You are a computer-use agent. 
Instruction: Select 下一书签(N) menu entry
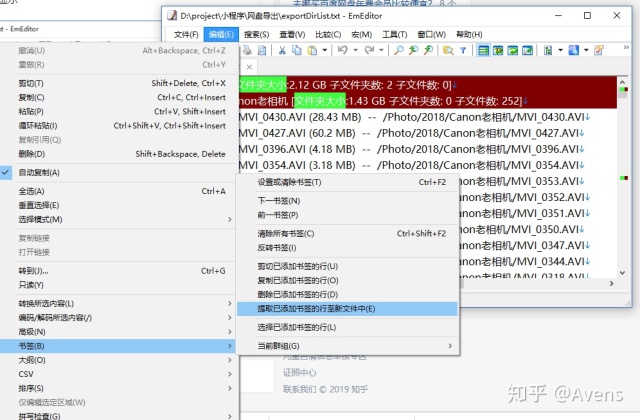click(x=348, y=201)
